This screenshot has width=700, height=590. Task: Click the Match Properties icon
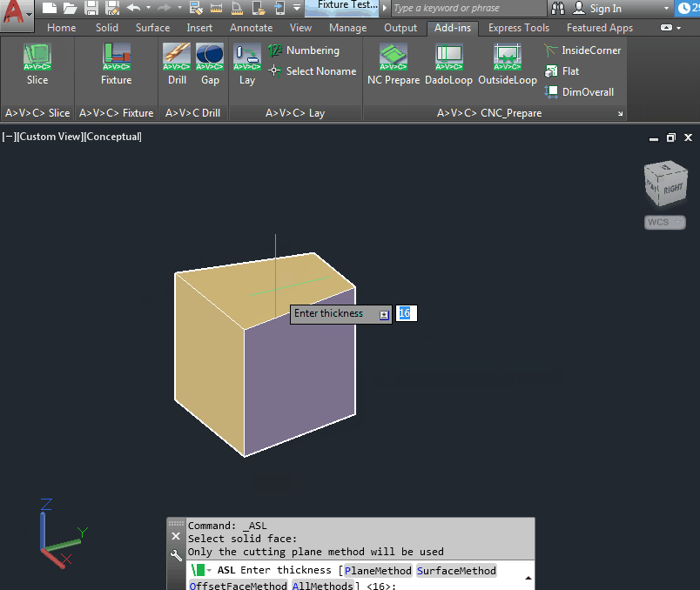(x=196, y=8)
